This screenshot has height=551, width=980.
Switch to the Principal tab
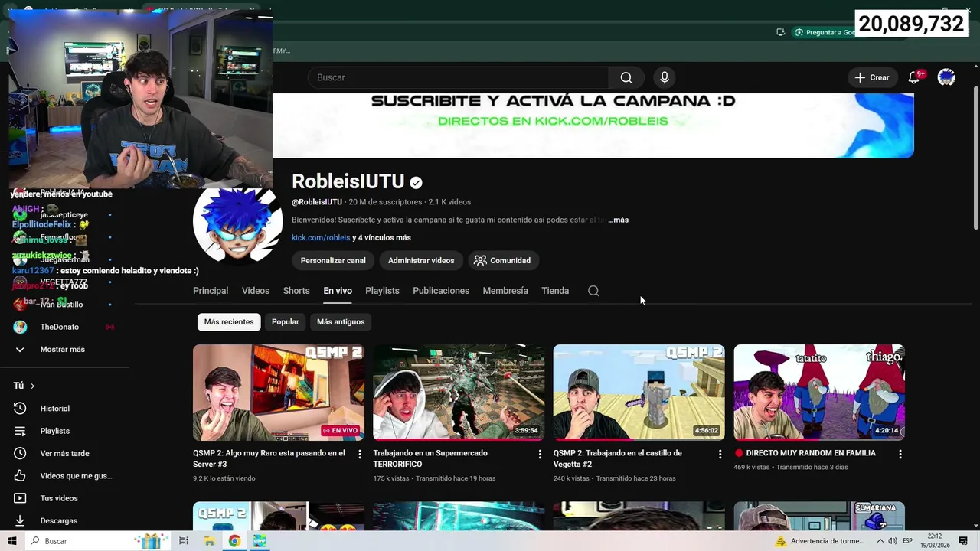click(x=211, y=291)
